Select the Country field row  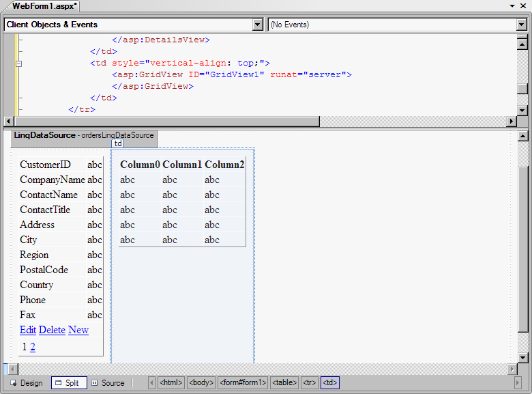[x=61, y=284]
